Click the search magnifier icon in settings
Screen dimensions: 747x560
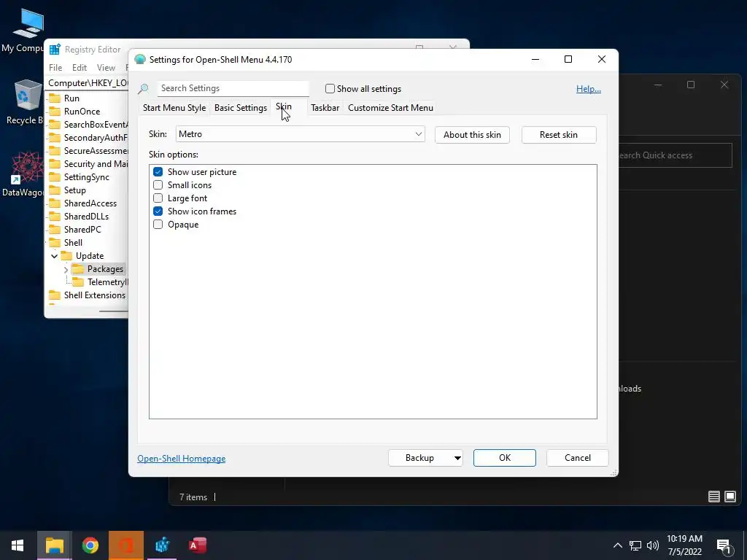143,88
